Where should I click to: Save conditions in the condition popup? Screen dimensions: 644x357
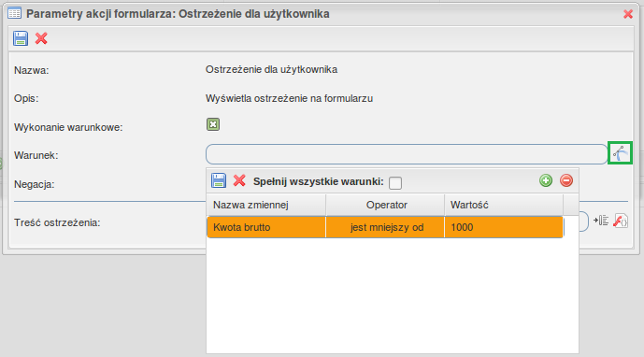219,180
